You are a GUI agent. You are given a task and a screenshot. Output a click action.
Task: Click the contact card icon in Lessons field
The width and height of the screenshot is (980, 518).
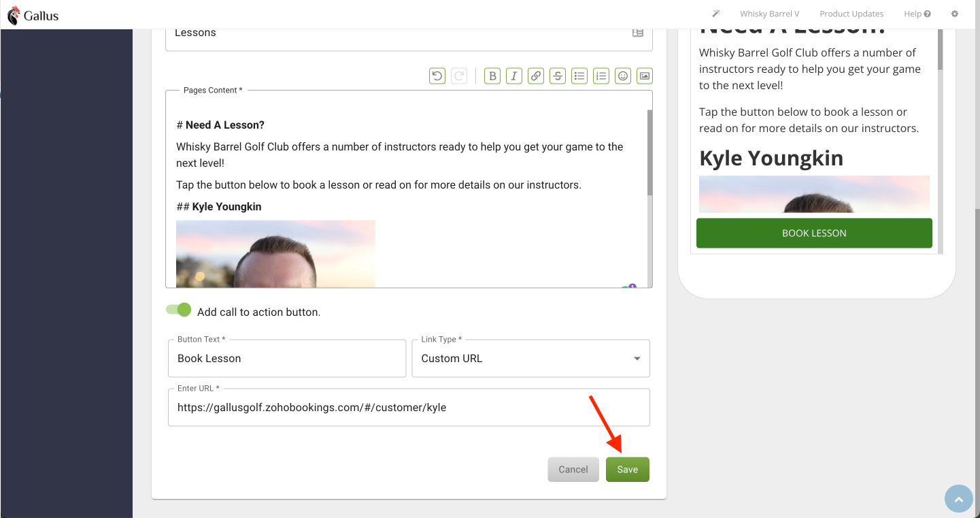(x=638, y=33)
